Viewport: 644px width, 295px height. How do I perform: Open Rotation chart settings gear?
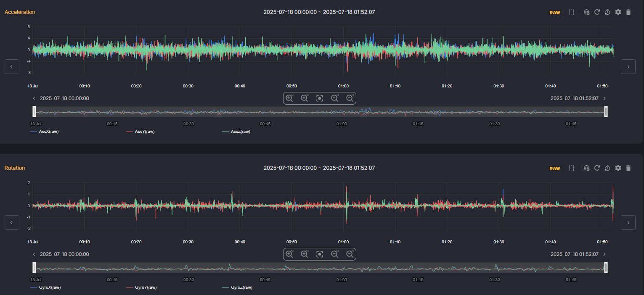point(618,168)
